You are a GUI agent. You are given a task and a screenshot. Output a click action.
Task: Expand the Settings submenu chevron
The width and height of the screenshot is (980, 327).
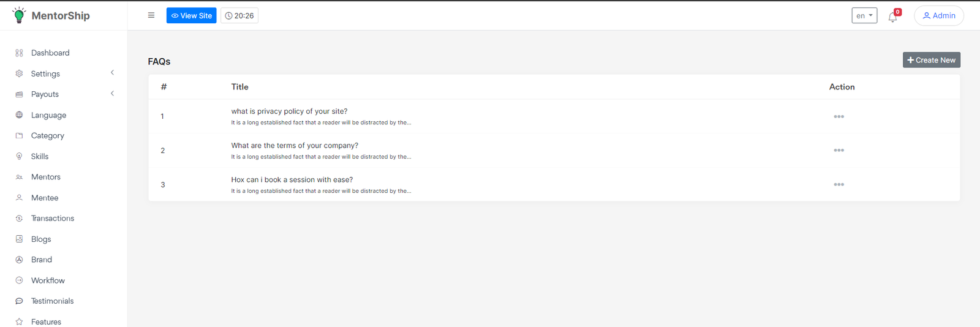point(112,73)
